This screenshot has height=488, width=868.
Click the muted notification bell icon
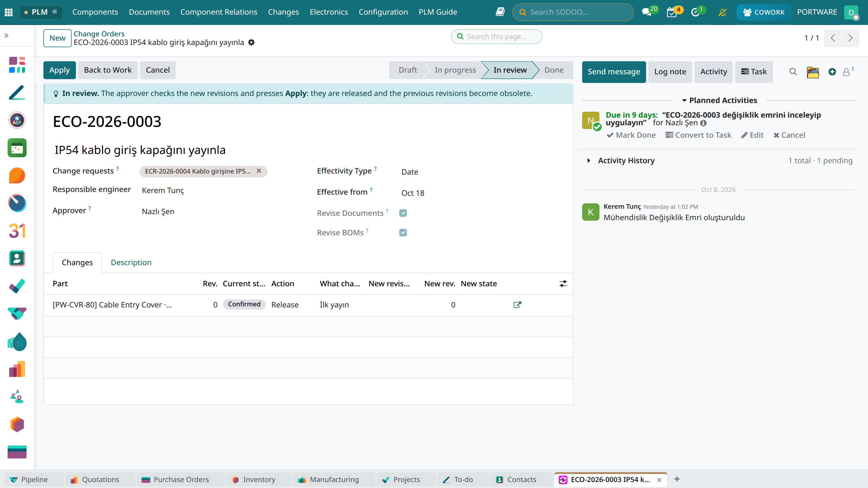(x=722, y=12)
